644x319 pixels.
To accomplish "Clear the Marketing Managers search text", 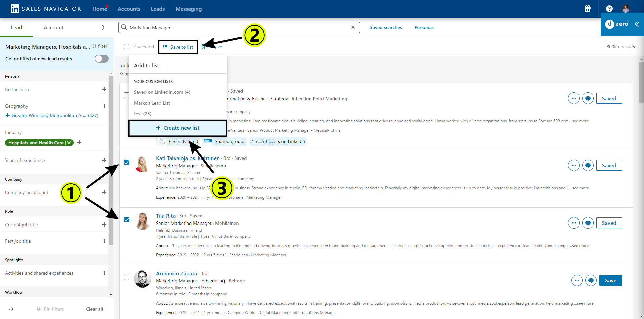I will [353, 27].
